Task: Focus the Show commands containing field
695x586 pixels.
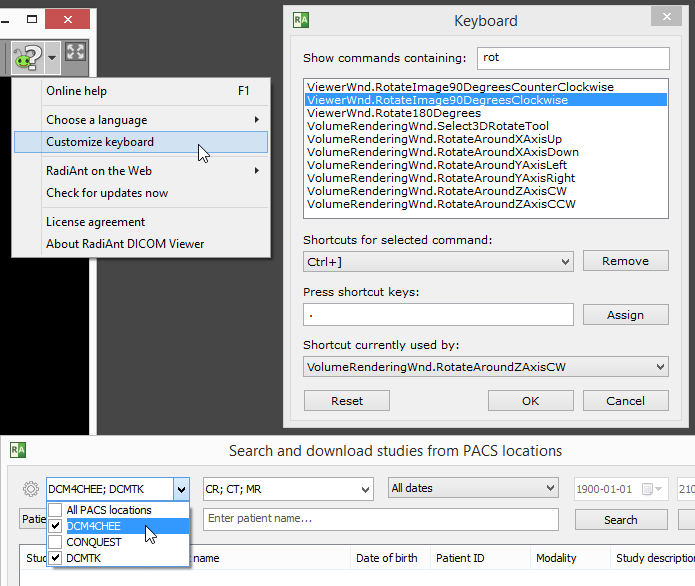Action: coord(573,58)
